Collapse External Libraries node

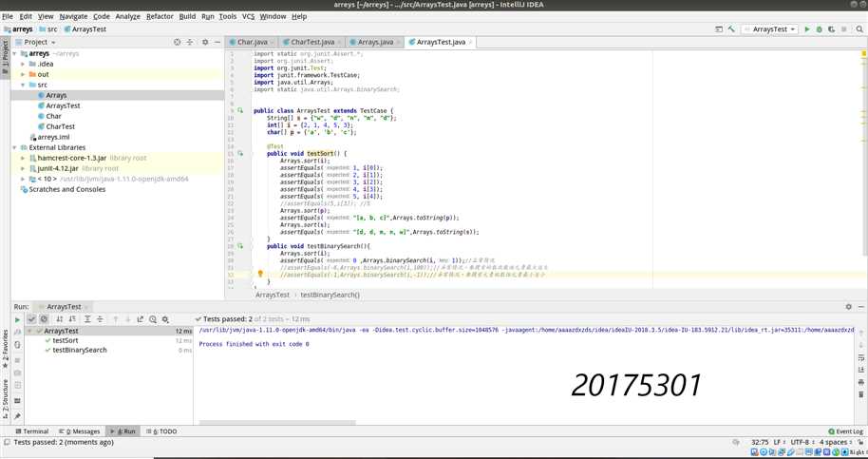pos(15,148)
